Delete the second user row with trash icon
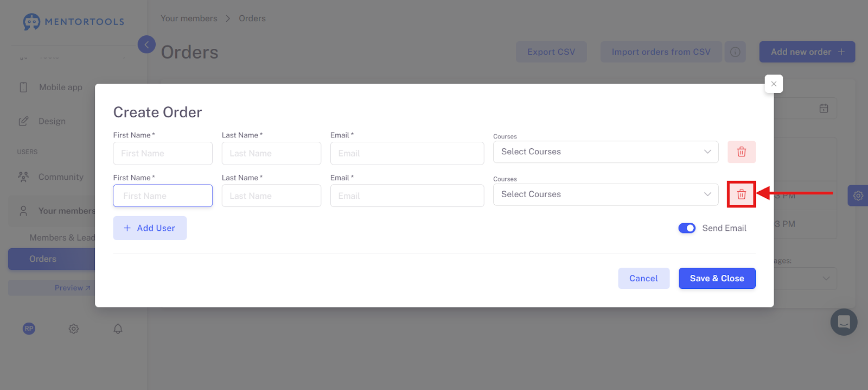This screenshot has width=868, height=390. pyautogui.click(x=741, y=194)
